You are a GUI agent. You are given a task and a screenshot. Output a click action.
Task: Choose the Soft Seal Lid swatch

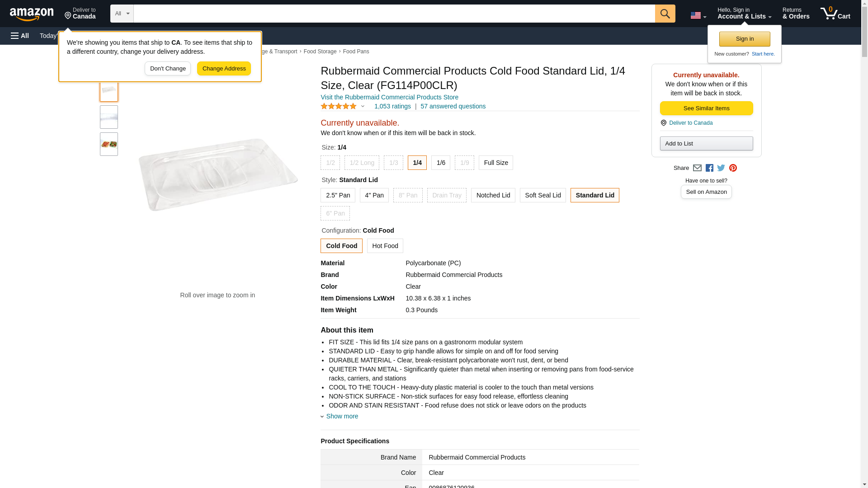pyautogui.click(x=542, y=195)
